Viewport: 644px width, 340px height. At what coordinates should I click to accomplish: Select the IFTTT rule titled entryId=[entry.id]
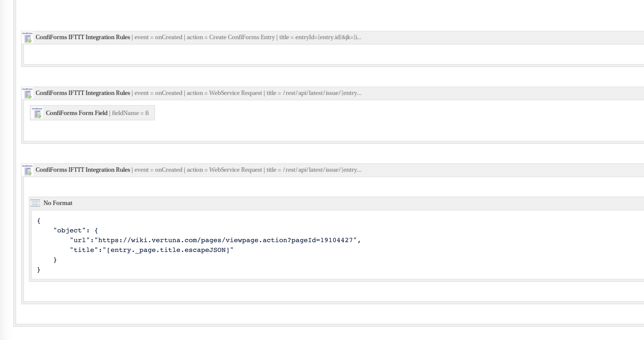(333, 38)
